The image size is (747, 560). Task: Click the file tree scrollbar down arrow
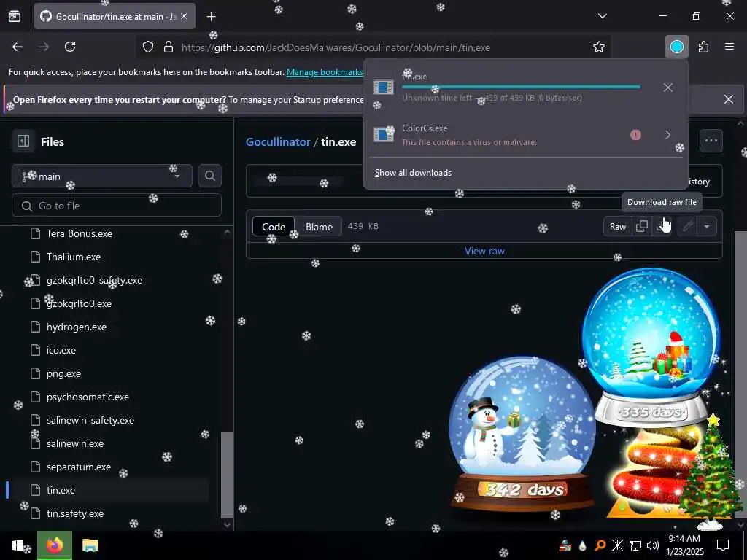[228, 524]
